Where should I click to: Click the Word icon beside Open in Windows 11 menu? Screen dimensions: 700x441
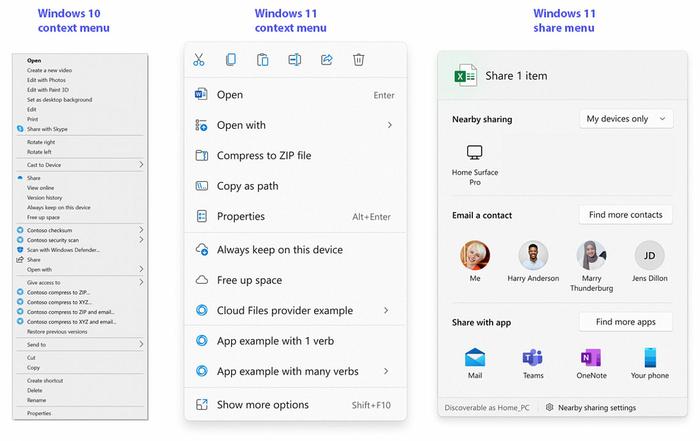click(x=201, y=94)
